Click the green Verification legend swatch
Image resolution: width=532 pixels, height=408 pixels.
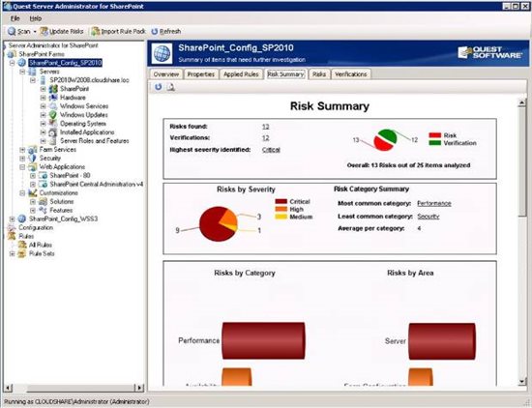(435, 143)
